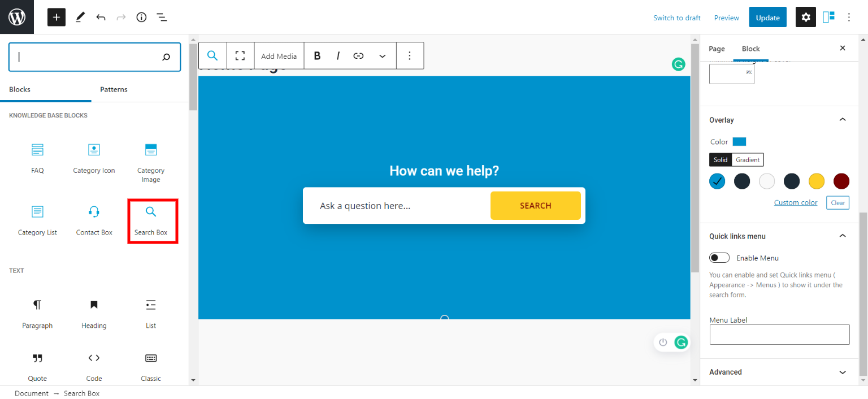Screen dimensions: 868x399
Task: Open the block inserter with the plus icon
Action: (56, 17)
